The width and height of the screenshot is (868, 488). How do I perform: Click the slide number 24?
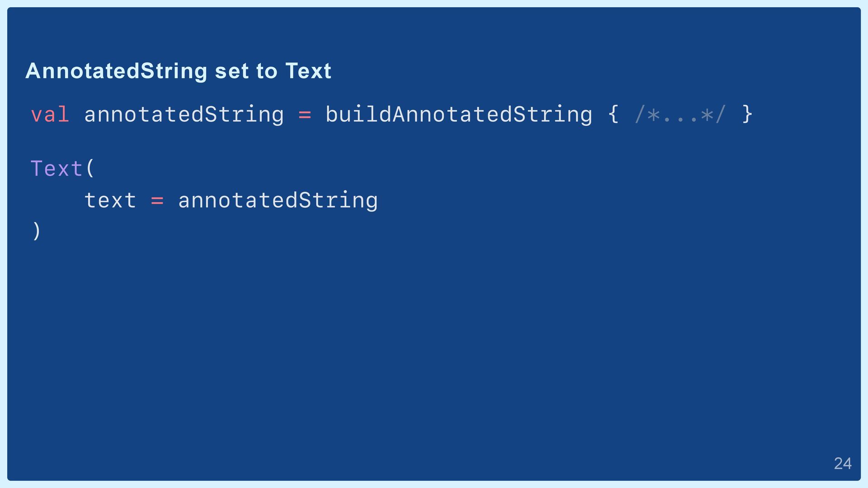coord(843,464)
